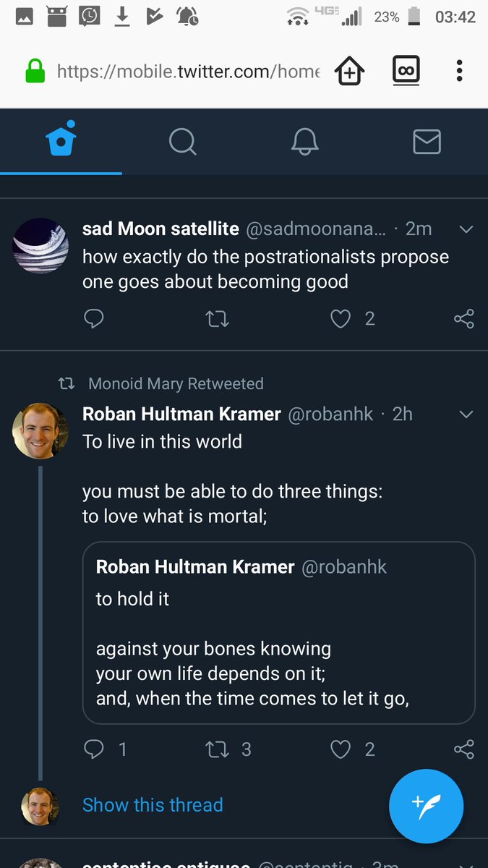This screenshot has height=868, width=488.
Task: Expand options for Roban Hultman Kramer's tweet
Action: [x=466, y=414]
